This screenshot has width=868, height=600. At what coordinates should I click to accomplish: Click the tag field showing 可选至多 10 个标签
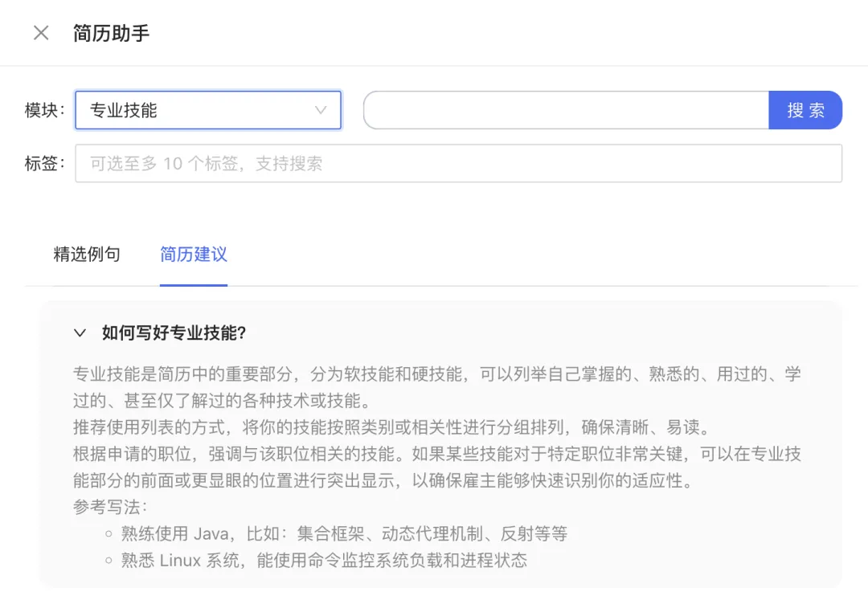click(459, 162)
